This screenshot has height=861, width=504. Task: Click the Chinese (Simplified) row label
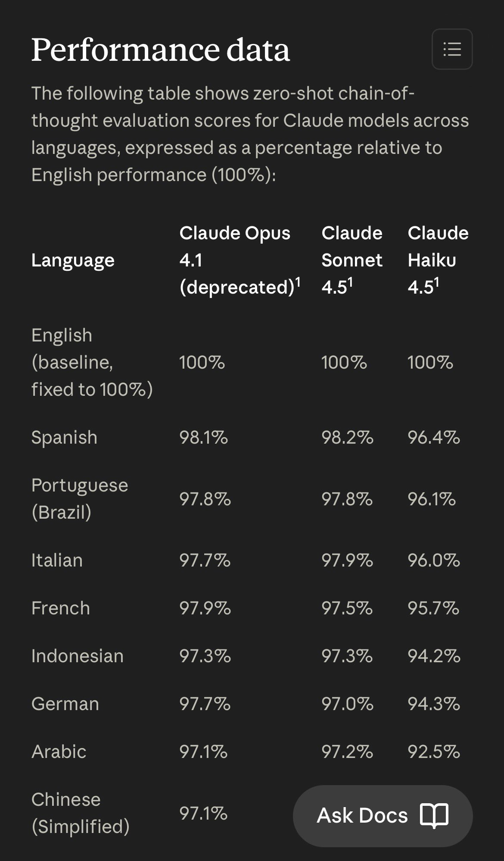[81, 813]
